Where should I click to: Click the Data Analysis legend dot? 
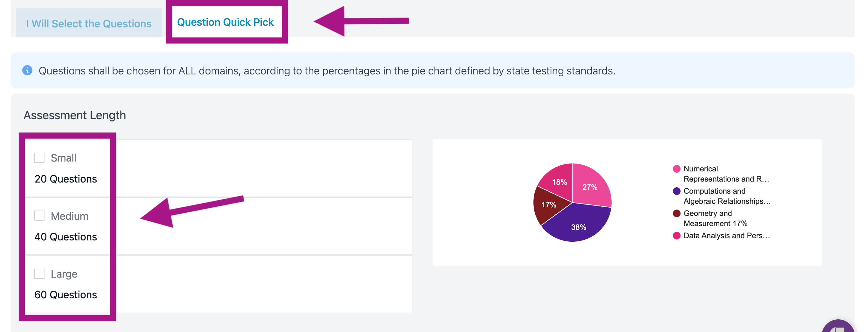676,236
